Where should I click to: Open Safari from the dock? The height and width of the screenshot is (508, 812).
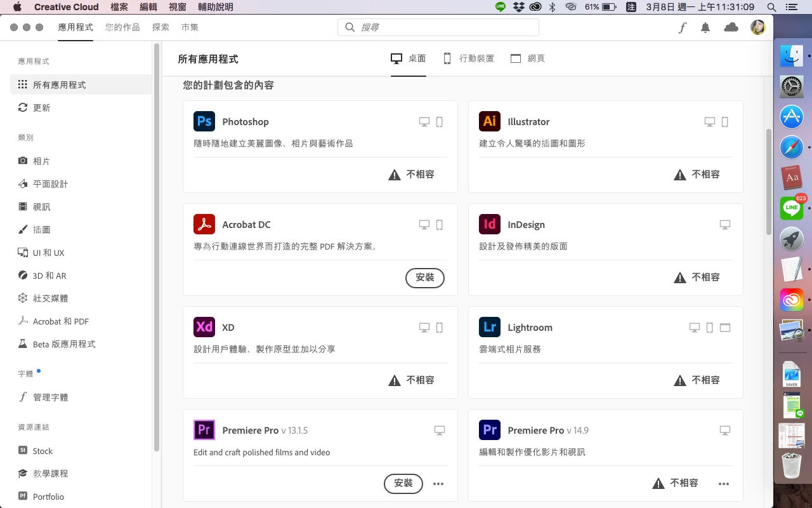coord(792,147)
